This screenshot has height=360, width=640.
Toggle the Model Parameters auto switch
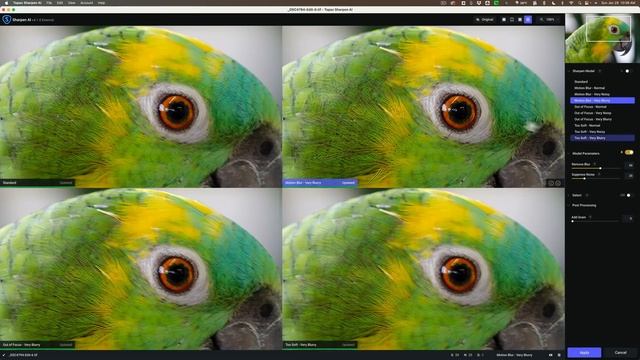coord(629,153)
